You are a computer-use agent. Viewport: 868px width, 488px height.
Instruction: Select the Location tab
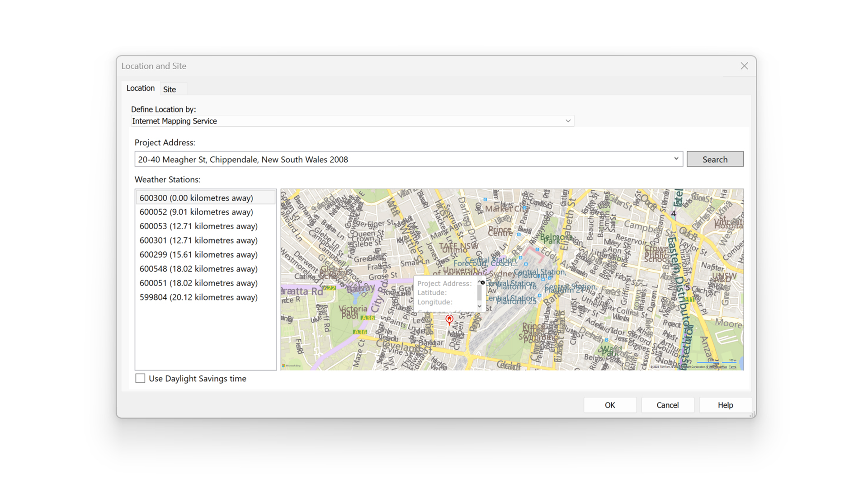click(x=140, y=88)
